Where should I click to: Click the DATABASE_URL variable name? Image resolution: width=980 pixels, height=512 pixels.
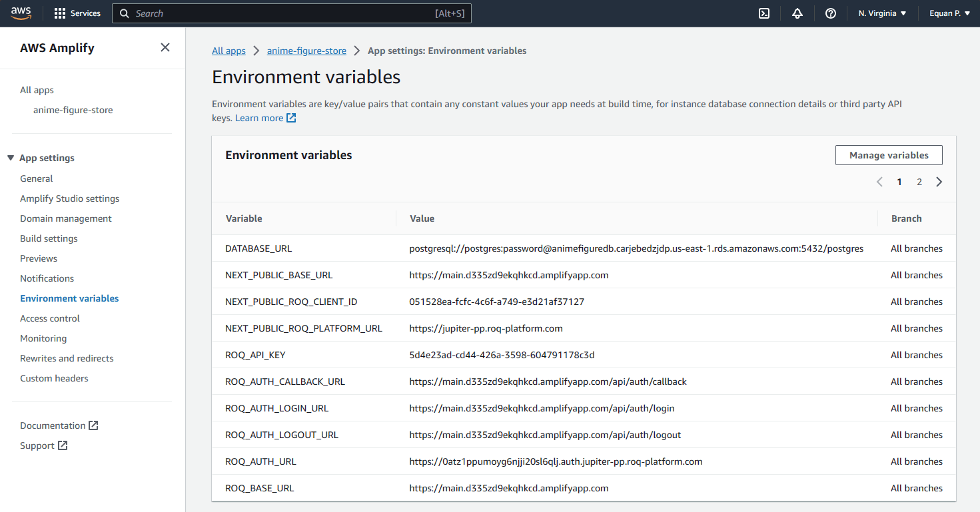click(x=258, y=248)
